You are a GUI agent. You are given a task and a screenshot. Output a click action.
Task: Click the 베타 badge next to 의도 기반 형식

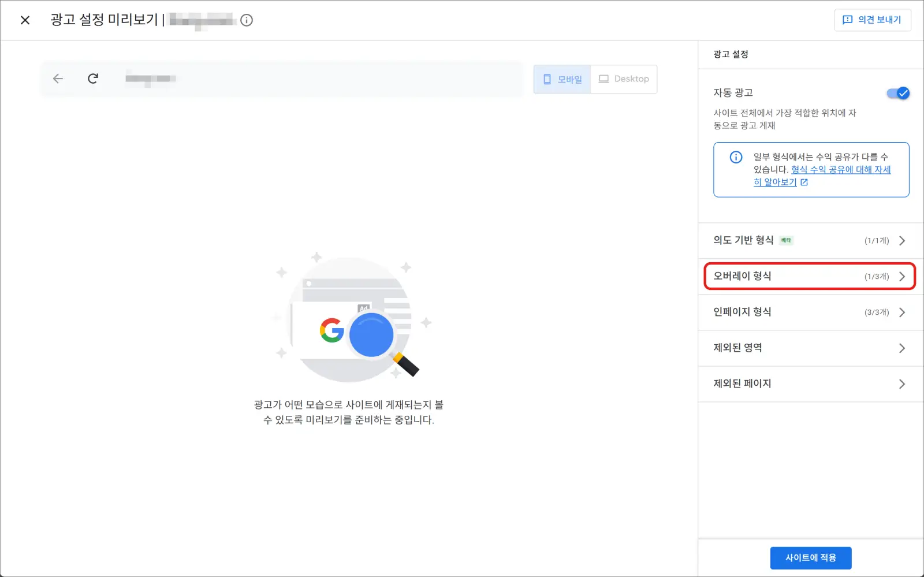point(786,241)
